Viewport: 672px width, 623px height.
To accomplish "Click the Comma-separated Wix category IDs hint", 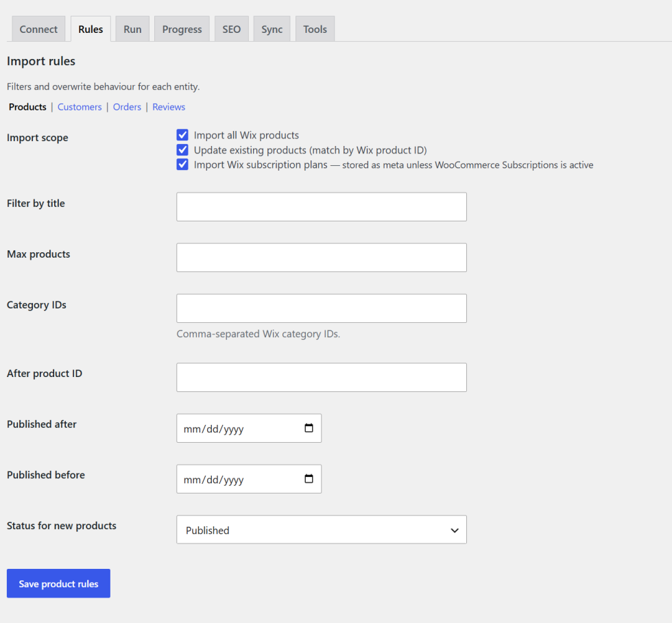I will tap(259, 334).
